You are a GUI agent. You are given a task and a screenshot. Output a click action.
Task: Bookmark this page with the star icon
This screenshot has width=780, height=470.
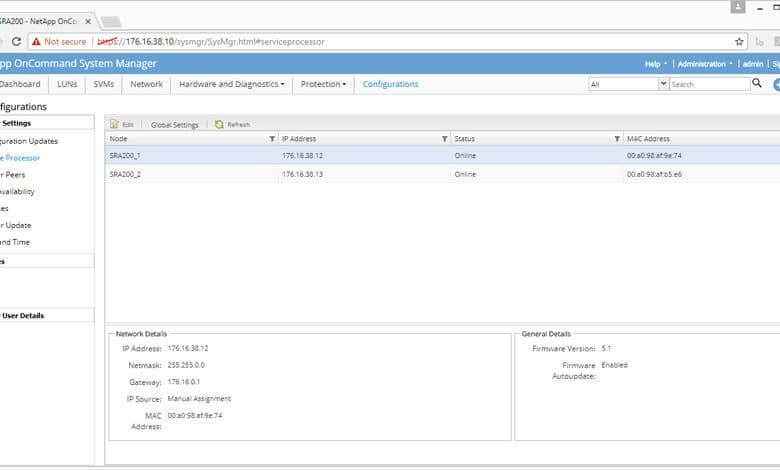click(x=739, y=42)
